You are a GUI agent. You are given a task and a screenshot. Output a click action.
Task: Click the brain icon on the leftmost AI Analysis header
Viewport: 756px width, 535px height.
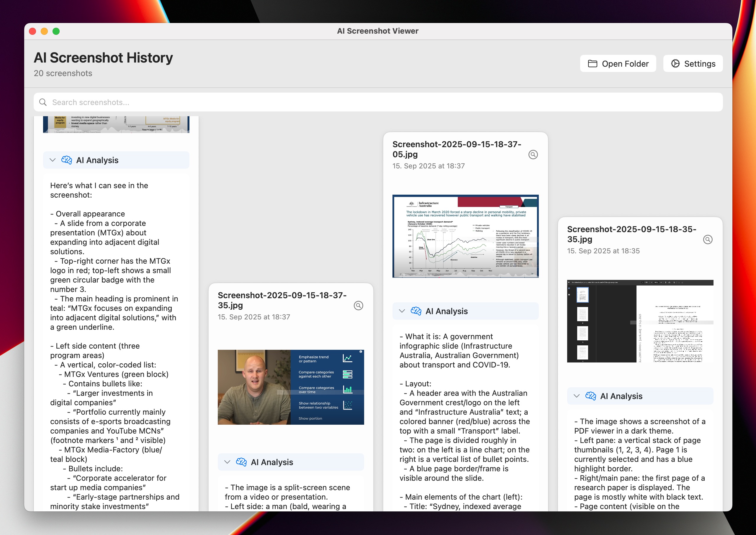click(67, 160)
